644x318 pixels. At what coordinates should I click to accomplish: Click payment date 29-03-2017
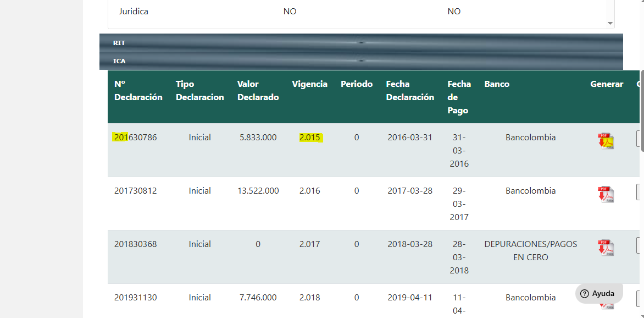tap(459, 204)
